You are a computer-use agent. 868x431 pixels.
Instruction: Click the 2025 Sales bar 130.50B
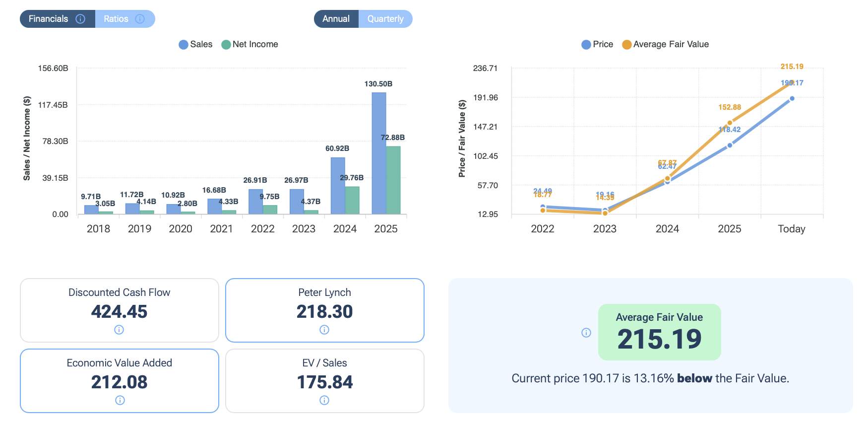pyautogui.click(x=379, y=153)
